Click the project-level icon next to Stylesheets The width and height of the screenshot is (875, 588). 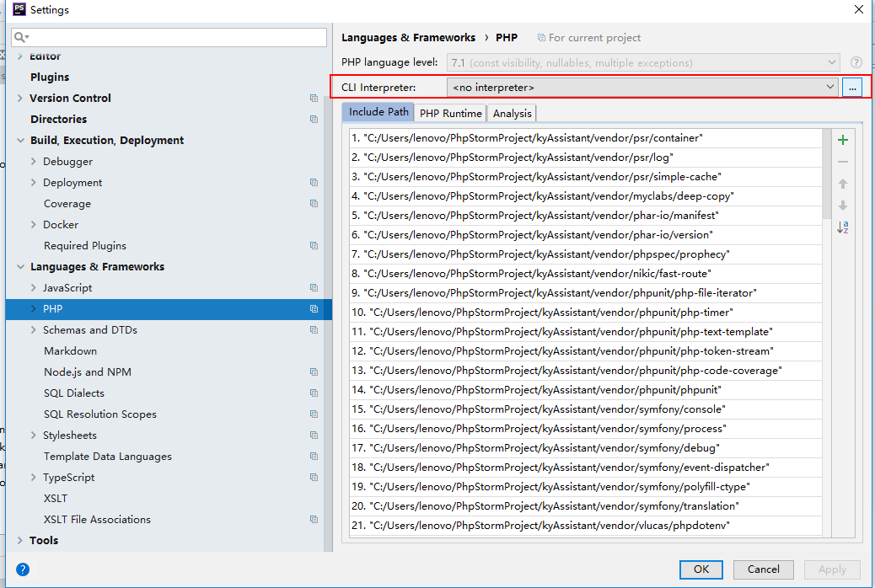coord(314,436)
